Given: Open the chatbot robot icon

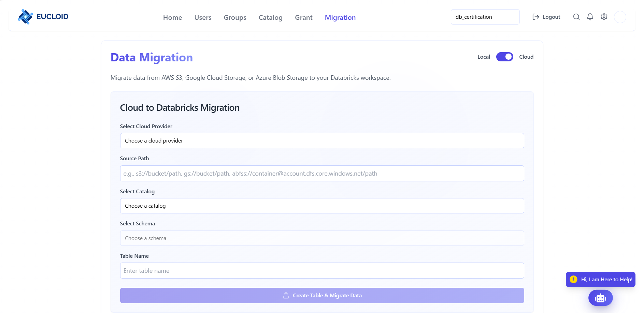Looking at the screenshot, I should pyautogui.click(x=601, y=298).
